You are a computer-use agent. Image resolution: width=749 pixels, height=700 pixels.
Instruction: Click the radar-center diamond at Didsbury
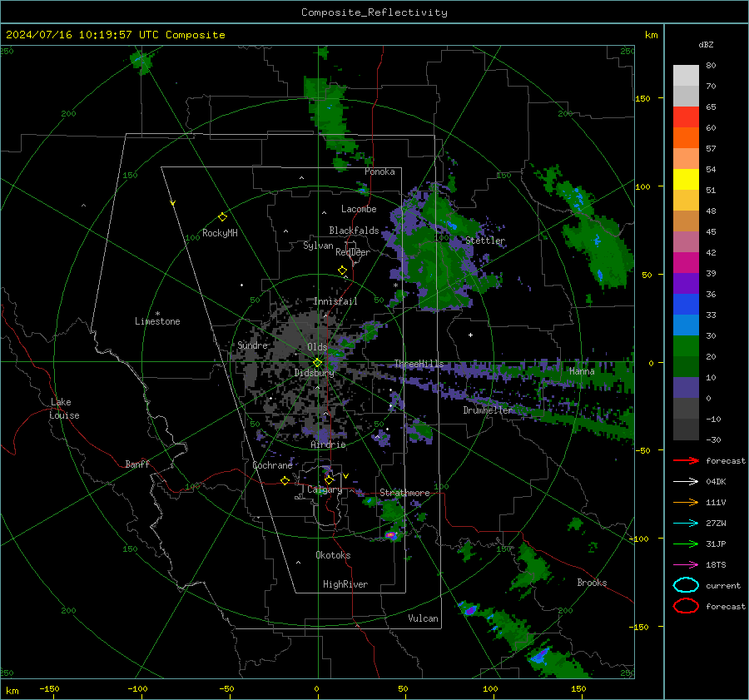point(318,363)
